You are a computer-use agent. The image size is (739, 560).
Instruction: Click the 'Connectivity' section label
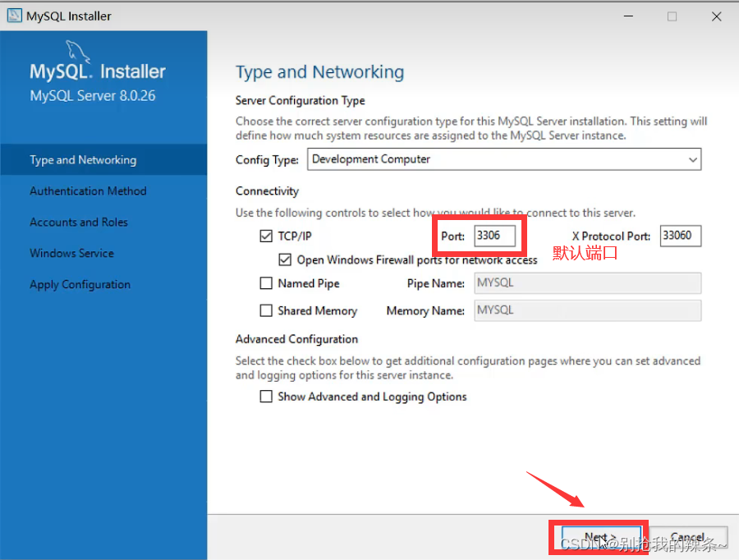point(267,190)
